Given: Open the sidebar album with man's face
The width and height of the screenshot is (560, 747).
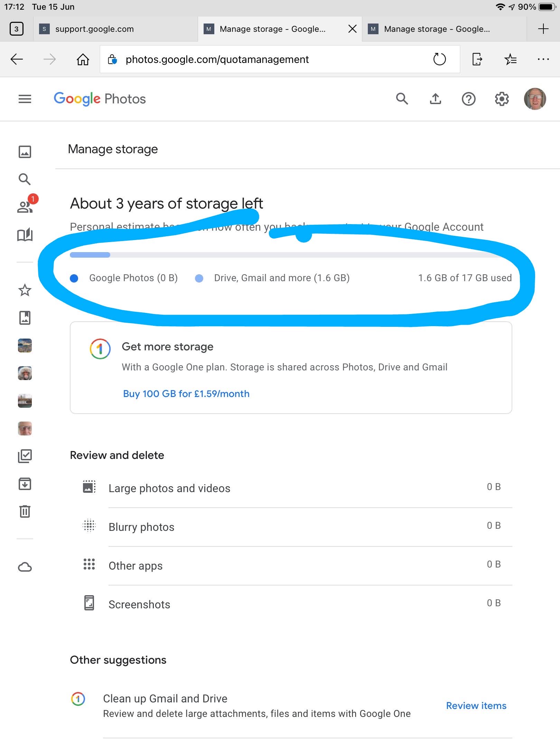Looking at the screenshot, I should (25, 428).
